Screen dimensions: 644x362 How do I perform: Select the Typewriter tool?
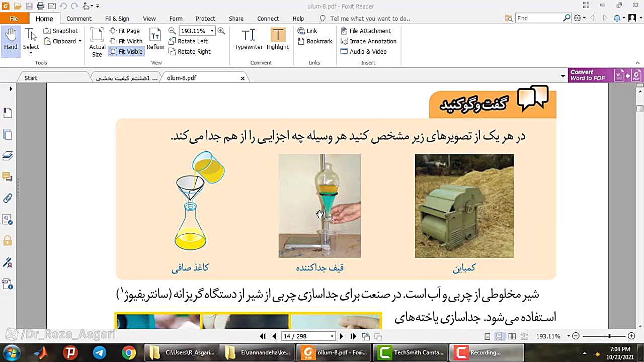248,39
